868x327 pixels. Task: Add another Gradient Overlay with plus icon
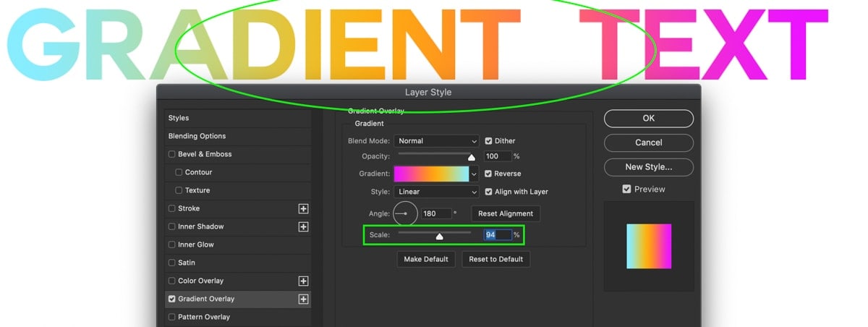tap(303, 299)
